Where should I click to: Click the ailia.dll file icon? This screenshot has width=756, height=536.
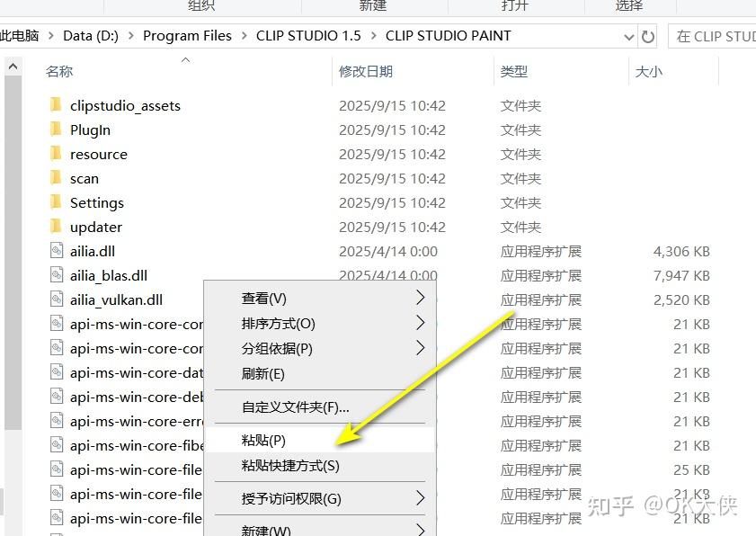tap(57, 250)
